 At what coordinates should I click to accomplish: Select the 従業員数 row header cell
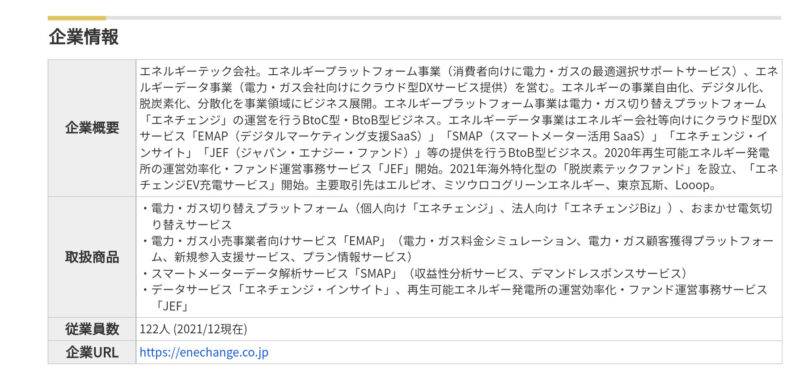[x=92, y=330]
